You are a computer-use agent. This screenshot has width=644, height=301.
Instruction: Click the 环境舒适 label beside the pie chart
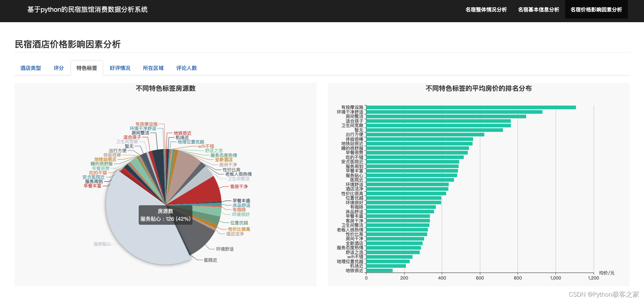pyautogui.click(x=225, y=249)
